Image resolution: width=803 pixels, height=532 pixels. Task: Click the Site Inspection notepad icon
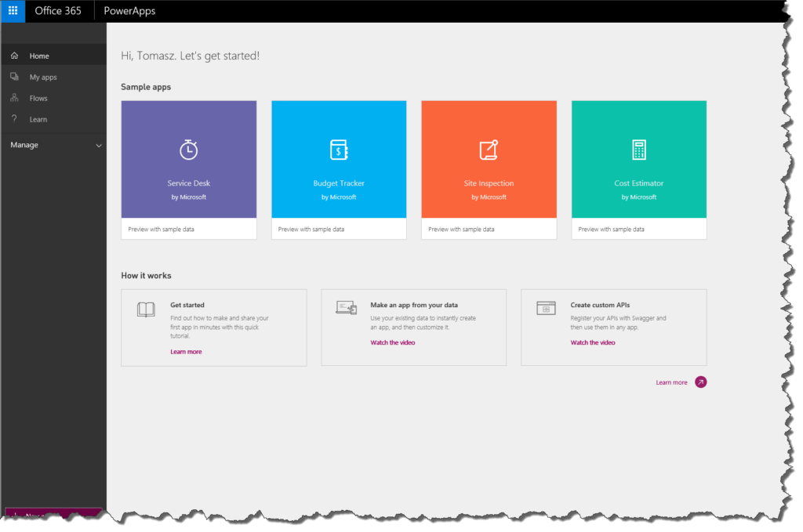click(x=489, y=150)
